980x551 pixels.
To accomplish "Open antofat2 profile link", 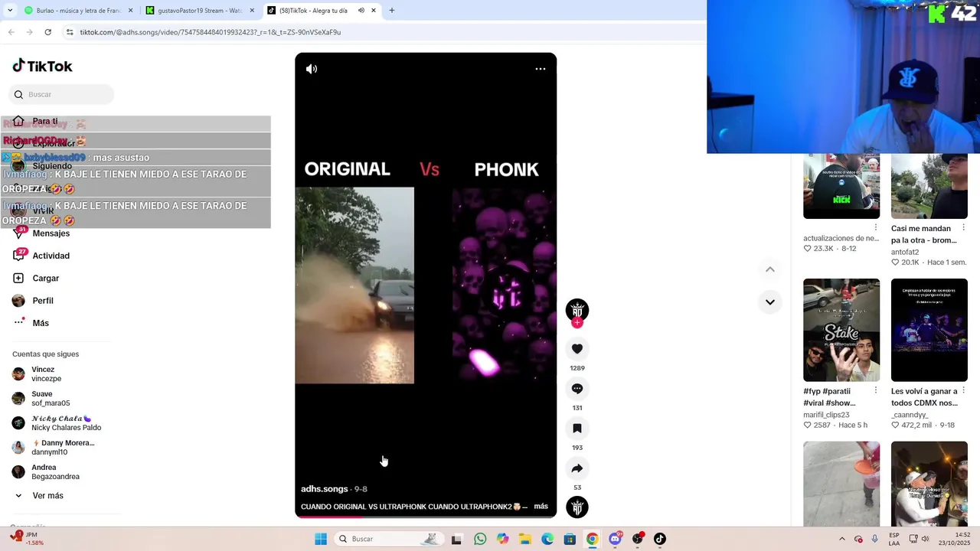I will [x=905, y=252].
